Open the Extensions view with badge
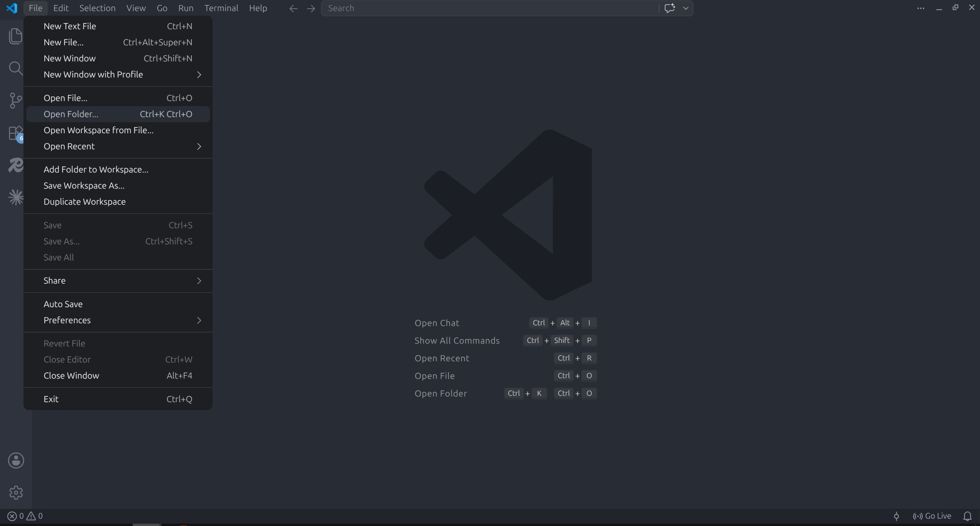This screenshot has width=980, height=526. [16, 133]
